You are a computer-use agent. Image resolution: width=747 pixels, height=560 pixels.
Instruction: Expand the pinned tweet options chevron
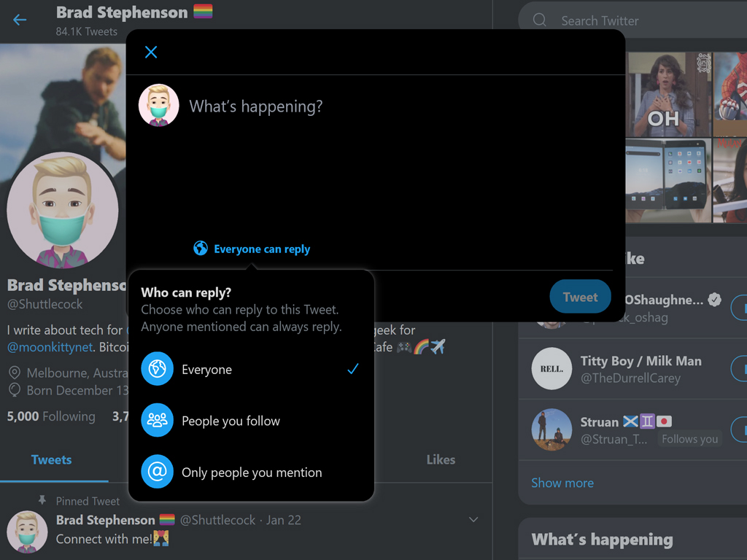[x=473, y=520]
